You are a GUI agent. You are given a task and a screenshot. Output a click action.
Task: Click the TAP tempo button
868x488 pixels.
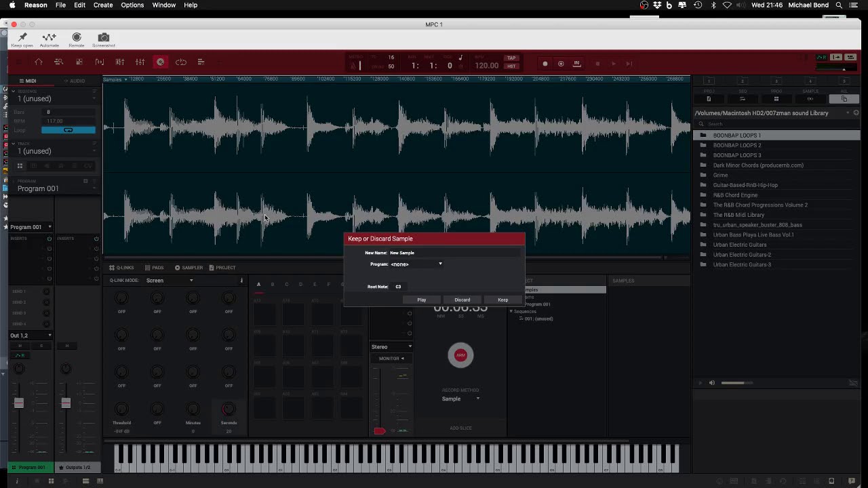[x=511, y=58]
